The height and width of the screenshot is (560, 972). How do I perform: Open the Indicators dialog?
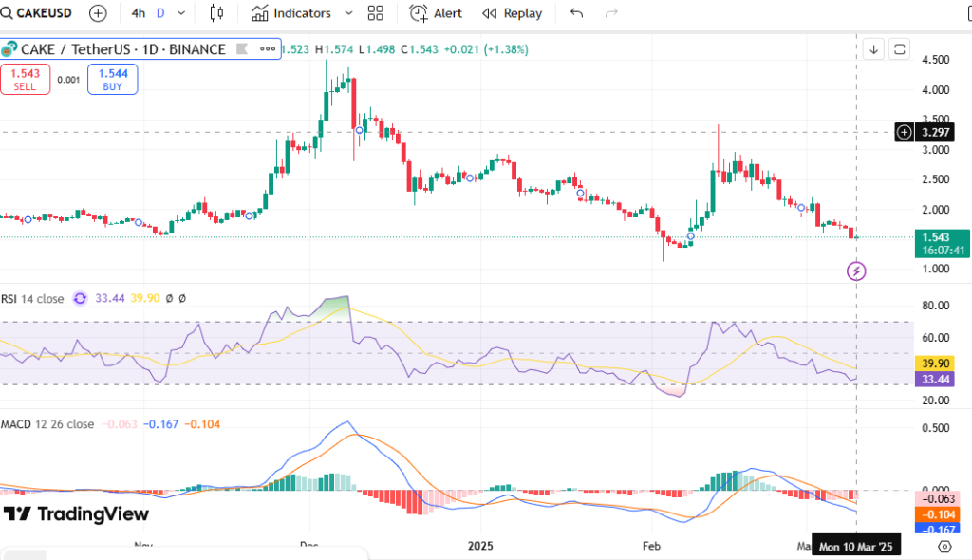[x=291, y=13]
